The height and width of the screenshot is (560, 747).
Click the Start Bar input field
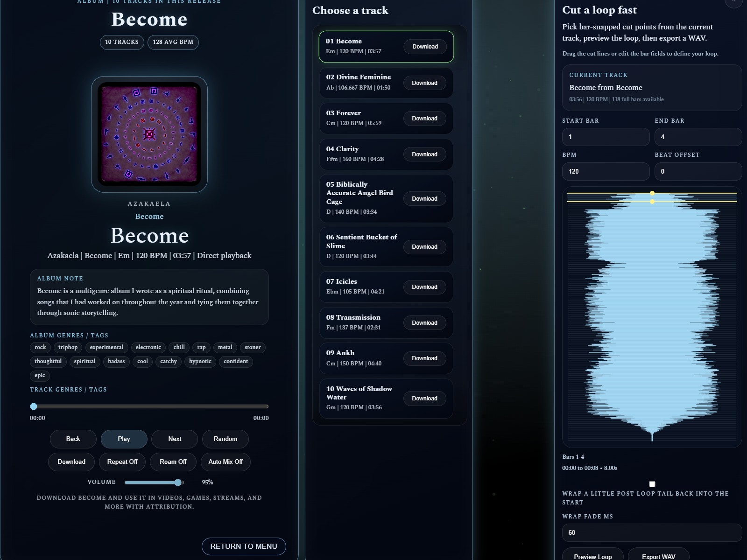pyautogui.click(x=606, y=137)
